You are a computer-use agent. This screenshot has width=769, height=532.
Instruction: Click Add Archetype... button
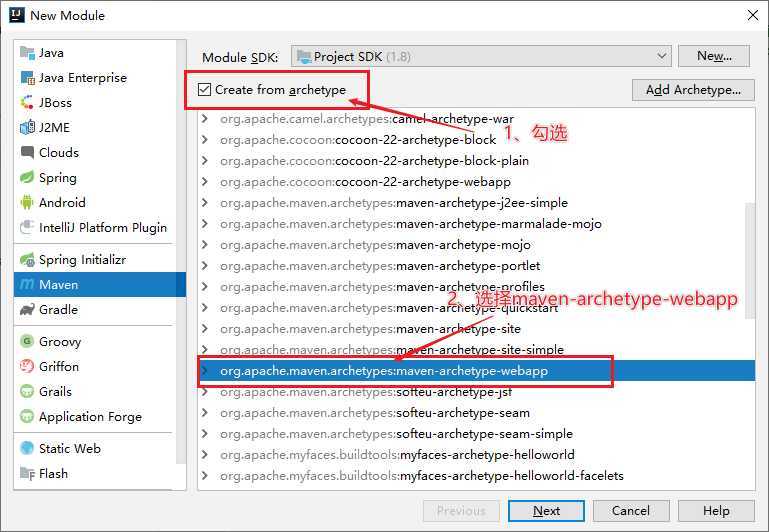(693, 90)
